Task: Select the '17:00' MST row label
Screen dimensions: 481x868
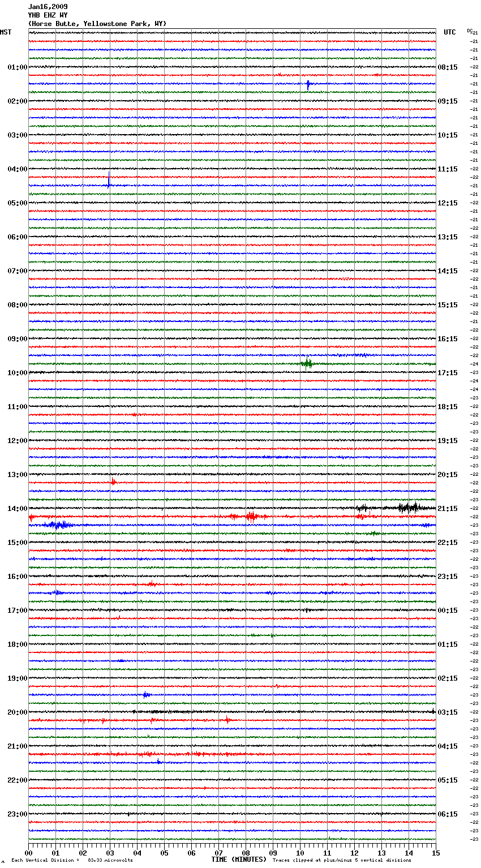Action: coord(18,611)
